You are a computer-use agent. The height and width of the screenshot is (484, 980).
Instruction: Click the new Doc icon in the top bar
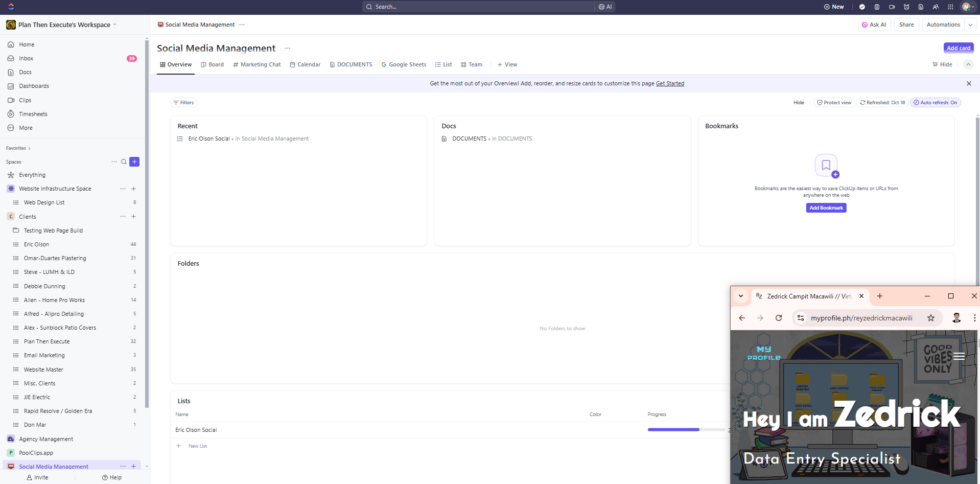(921, 7)
